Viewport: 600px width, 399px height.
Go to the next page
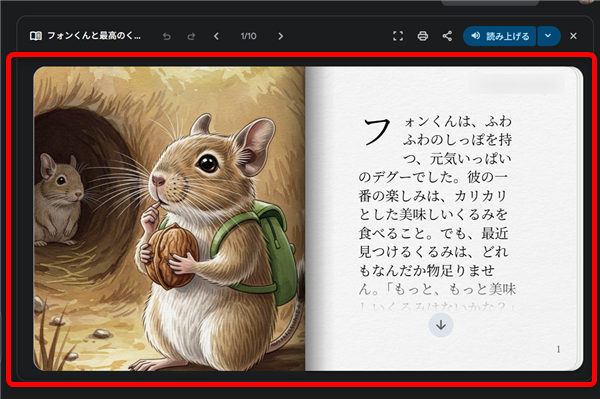(280, 36)
